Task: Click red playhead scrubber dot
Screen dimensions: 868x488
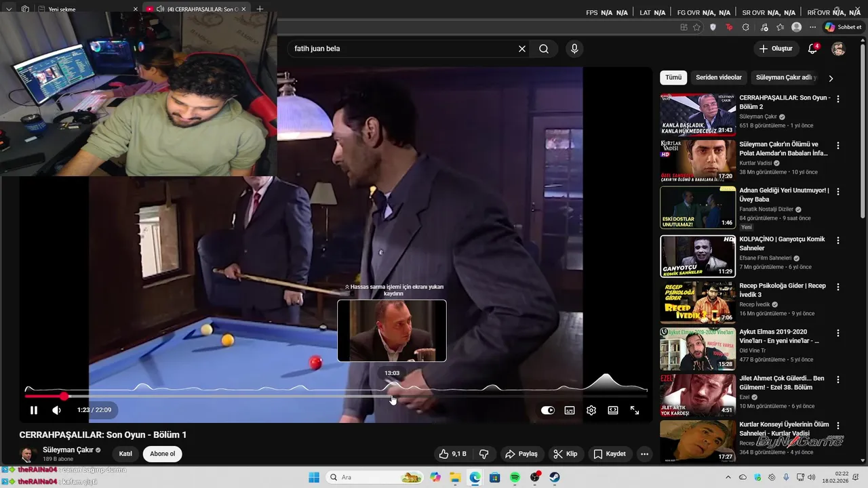Action: pos(64,396)
